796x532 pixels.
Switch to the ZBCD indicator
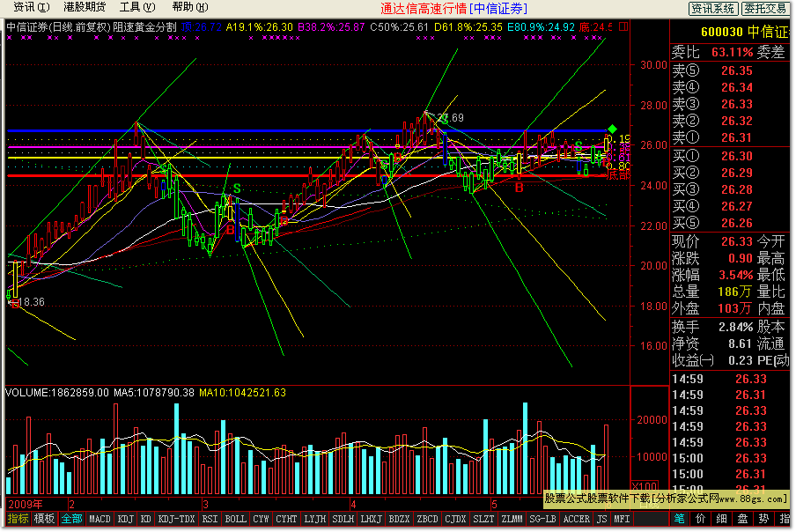[x=427, y=519]
